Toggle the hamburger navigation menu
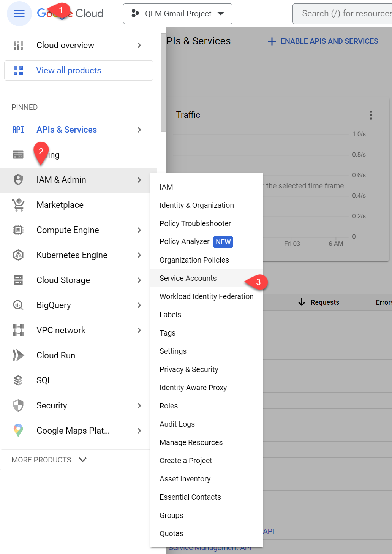The height and width of the screenshot is (554, 392). point(19,14)
